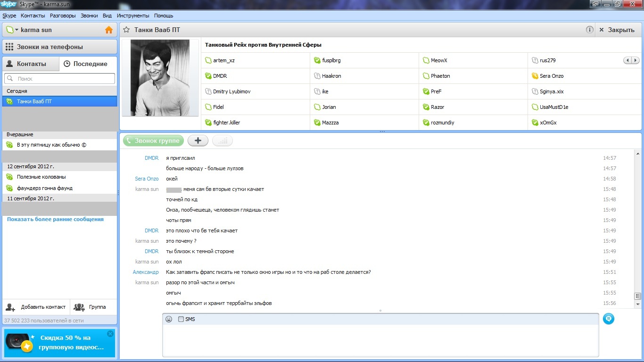Image resolution: width=644 pixels, height=362 pixels.
Task: Show next participants with the right arrow
Action: click(x=636, y=60)
